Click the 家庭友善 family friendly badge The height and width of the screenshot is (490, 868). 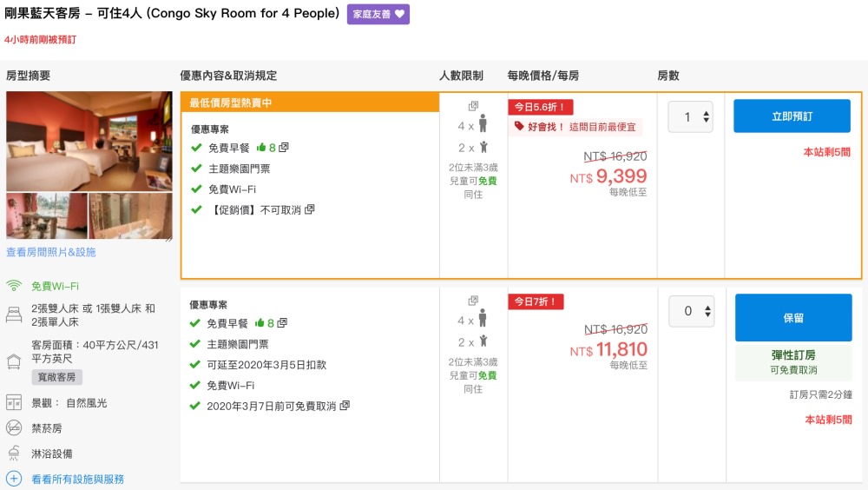coord(378,14)
